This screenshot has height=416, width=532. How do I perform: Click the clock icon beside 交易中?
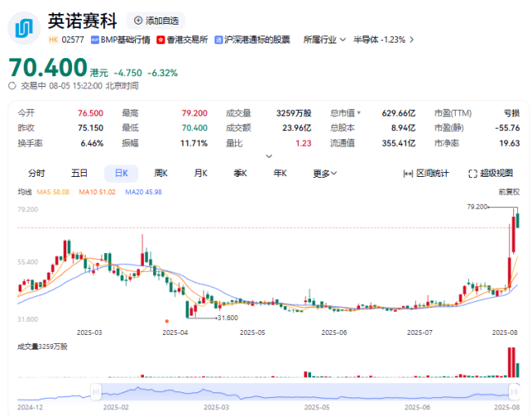coord(12,85)
